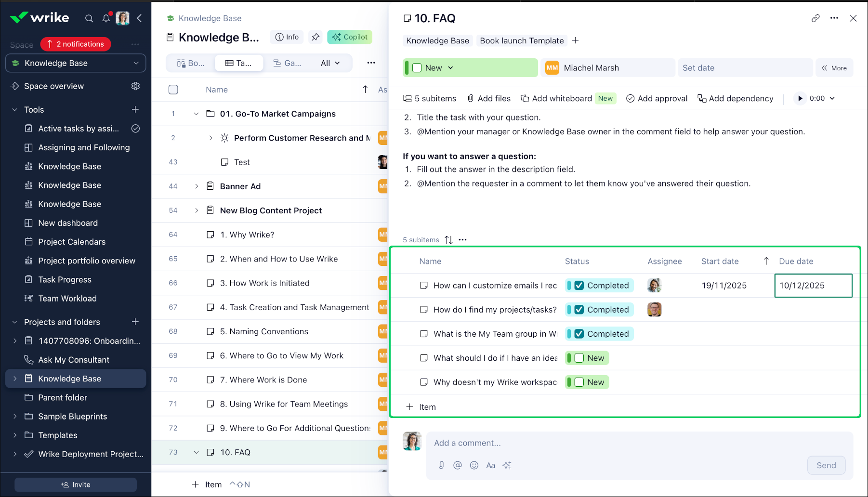Switch to the Board view tab
This screenshot has height=497, width=868.
(191, 63)
